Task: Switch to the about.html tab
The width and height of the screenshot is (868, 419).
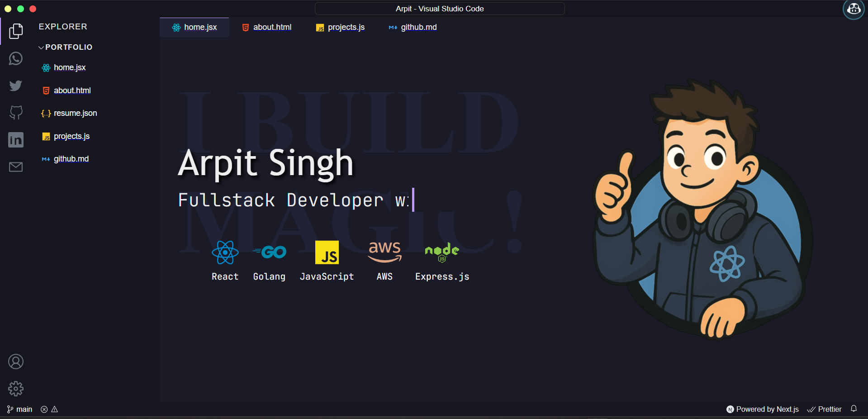Action: tap(266, 27)
